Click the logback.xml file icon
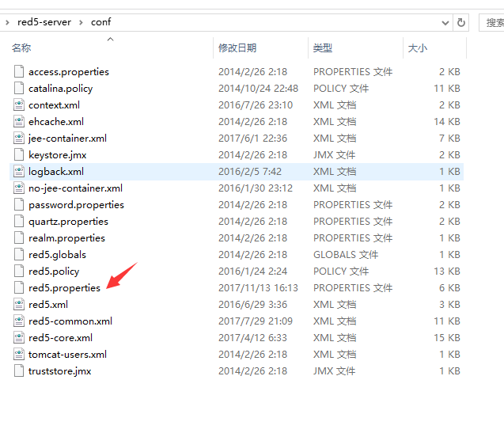 [x=19, y=172]
